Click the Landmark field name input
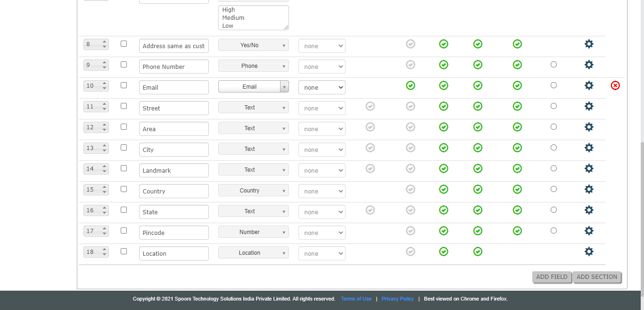 [x=173, y=170]
